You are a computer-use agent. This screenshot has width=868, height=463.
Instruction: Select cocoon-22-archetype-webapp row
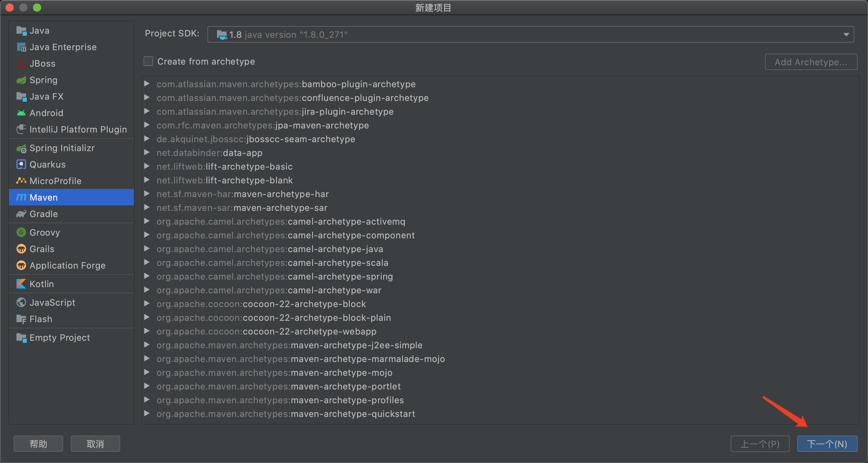[500, 331]
